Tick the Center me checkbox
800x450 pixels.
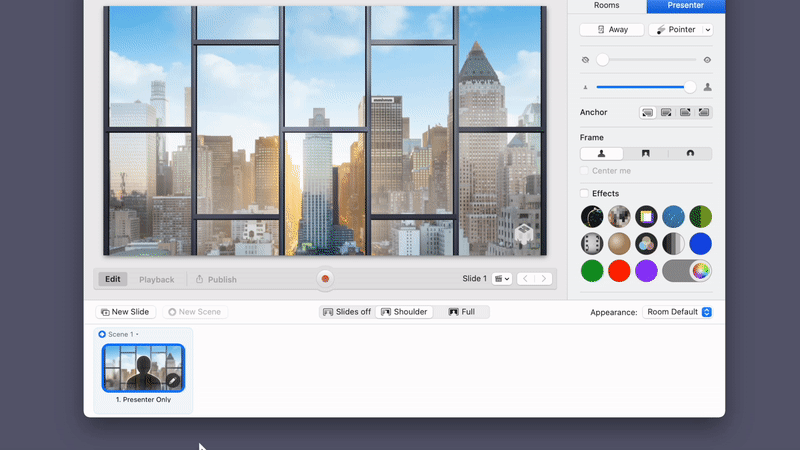584,171
